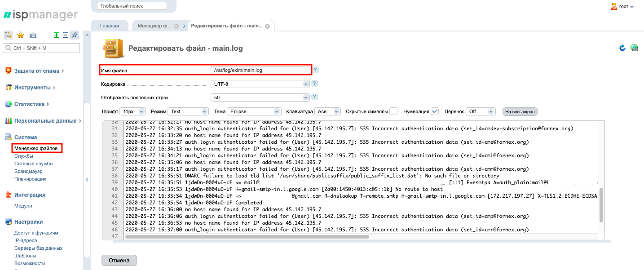The width and height of the screenshot is (644, 270).
Task: Click the Инструменты tools icon
Action: pyautogui.click(x=8, y=87)
